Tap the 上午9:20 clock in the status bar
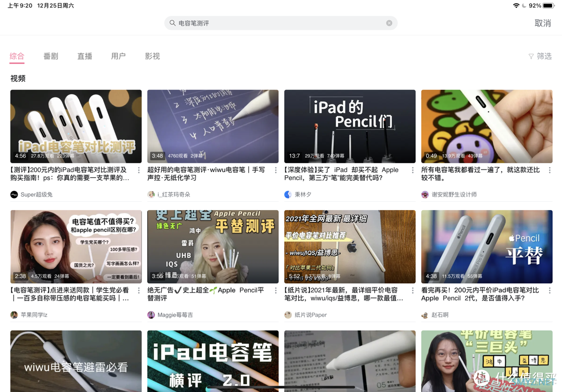 pyautogui.click(x=20, y=5)
